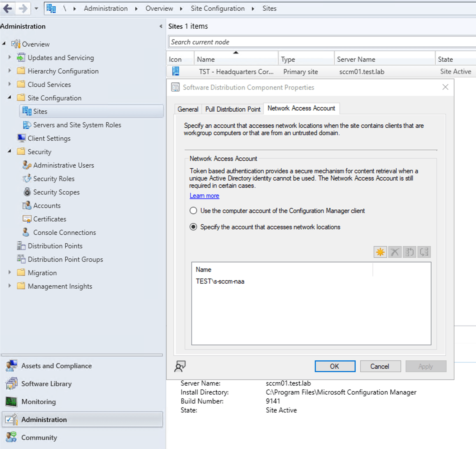Expand the Migration tree node
Viewport: 476px width, 449px height.
point(10,272)
